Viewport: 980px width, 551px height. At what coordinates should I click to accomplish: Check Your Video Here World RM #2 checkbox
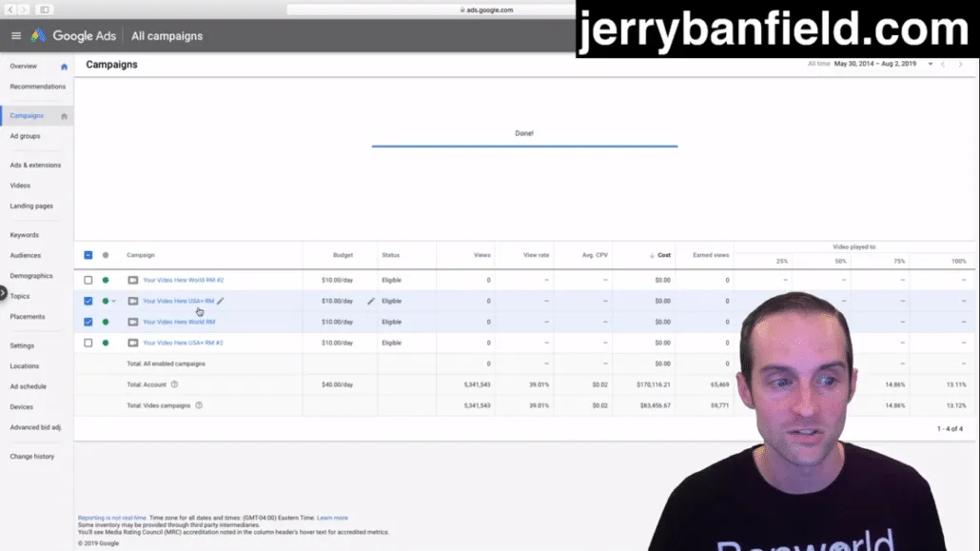pos(88,280)
